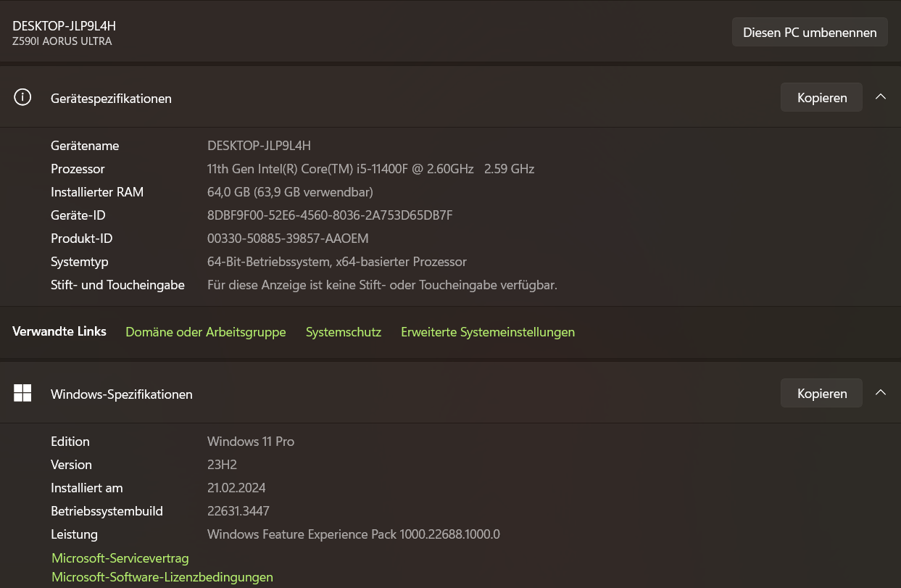Open Erweiterte Systemeinstellungen link

coord(488,332)
